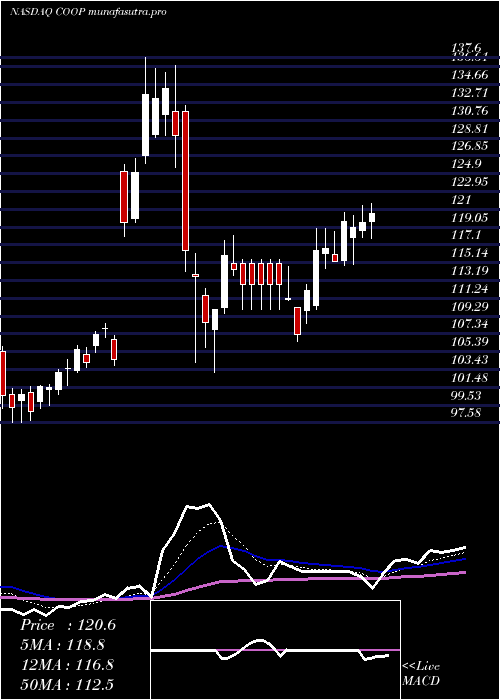Click the 101.48 price axis label
500x700 pixels.
click(470, 378)
